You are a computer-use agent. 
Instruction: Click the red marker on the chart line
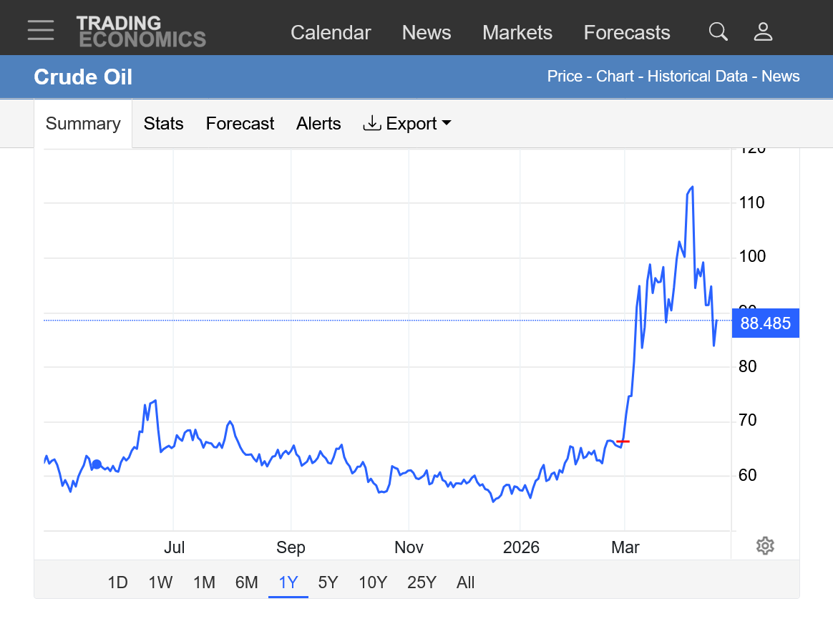(623, 441)
